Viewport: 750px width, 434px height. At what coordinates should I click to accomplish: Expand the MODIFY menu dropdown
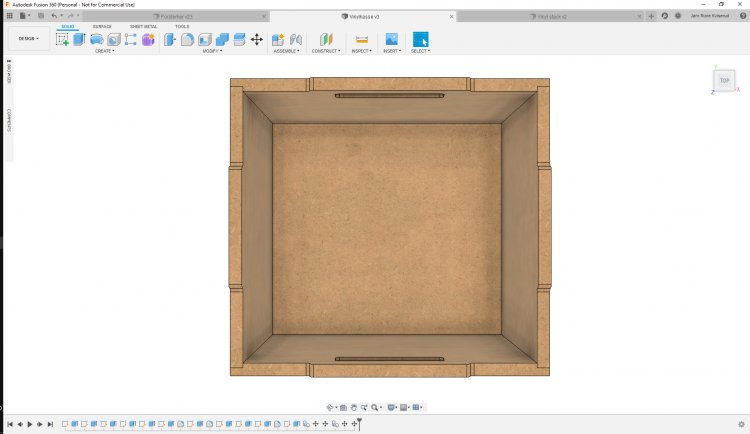(x=211, y=51)
